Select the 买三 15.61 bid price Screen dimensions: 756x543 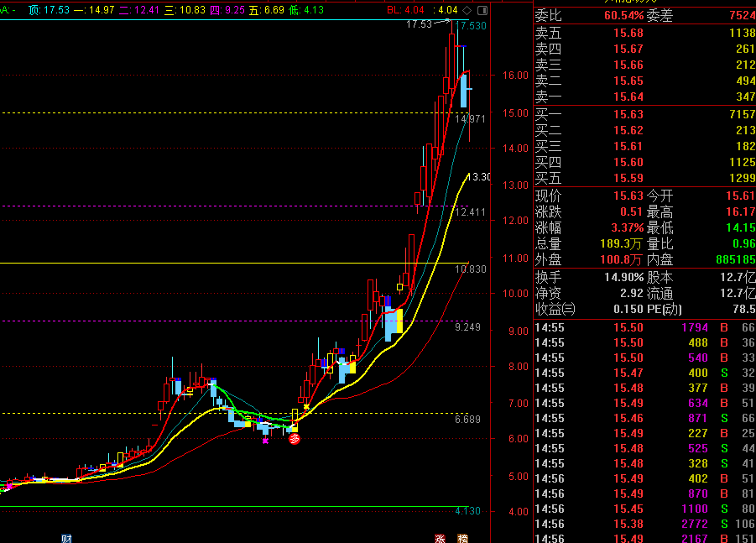tap(628, 146)
